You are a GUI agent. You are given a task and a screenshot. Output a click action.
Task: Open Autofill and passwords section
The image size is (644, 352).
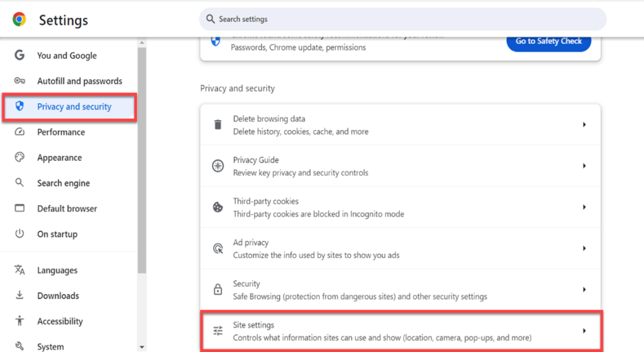(80, 81)
